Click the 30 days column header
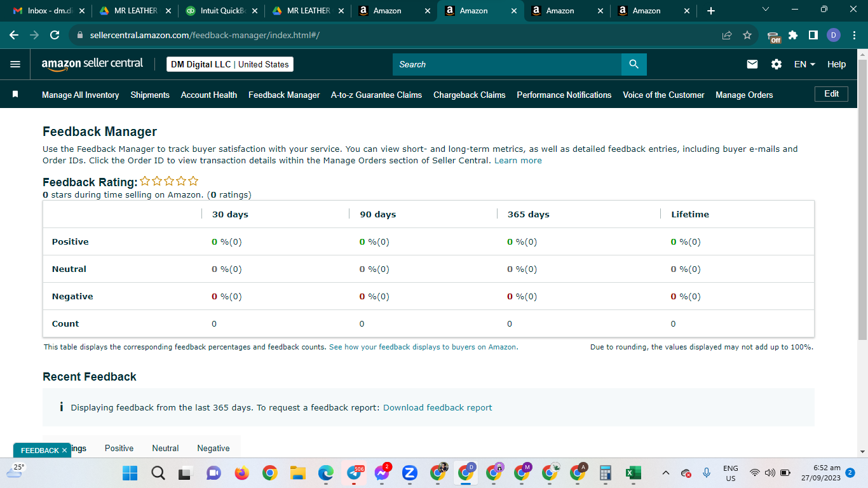The width and height of the screenshot is (868, 488). [230, 214]
